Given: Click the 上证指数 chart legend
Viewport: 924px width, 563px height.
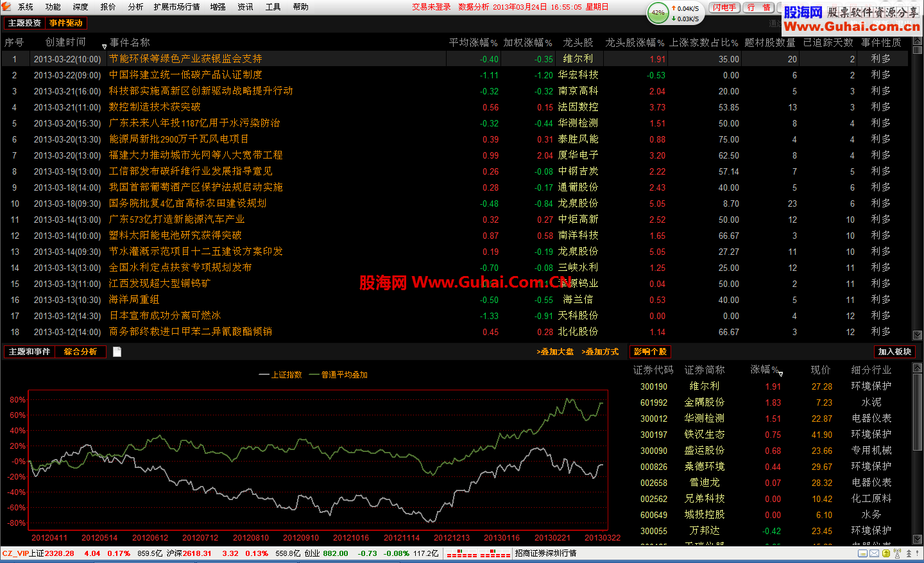Looking at the screenshot, I should point(280,375).
